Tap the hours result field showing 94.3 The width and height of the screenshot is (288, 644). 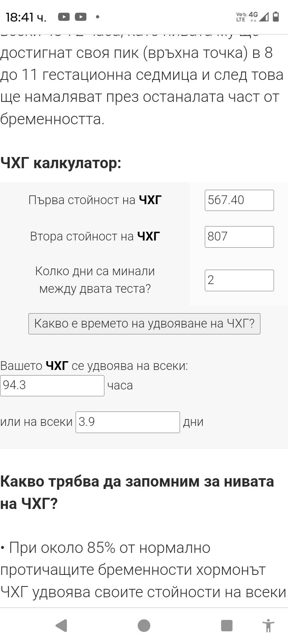tap(52, 386)
